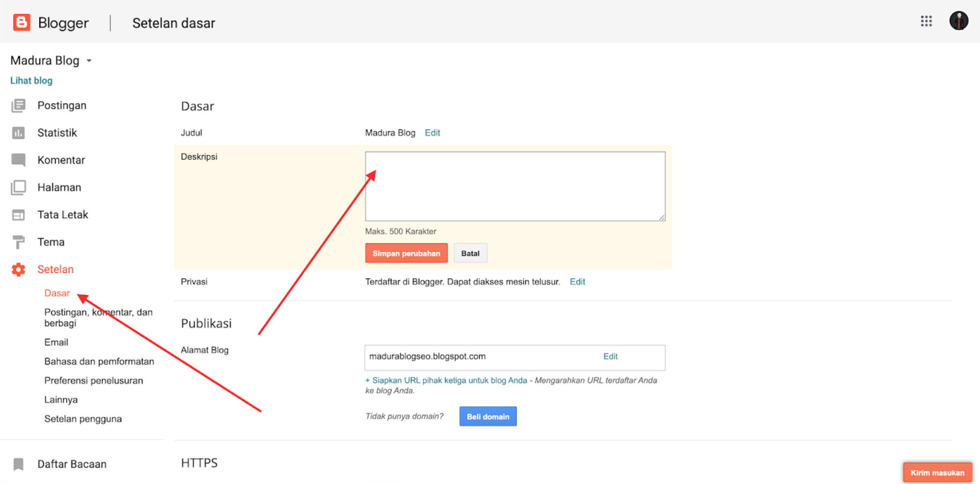Viewport: 980px width, 484px height.
Task: Open Postingan, komentar, dan berbagi settings
Action: pos(98,318)
